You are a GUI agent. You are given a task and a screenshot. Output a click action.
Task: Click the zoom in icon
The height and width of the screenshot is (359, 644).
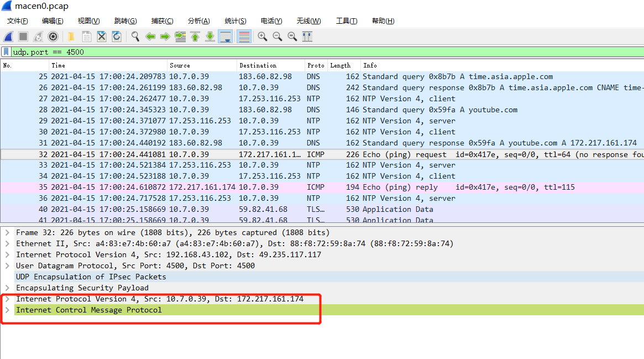click(262, 37)
